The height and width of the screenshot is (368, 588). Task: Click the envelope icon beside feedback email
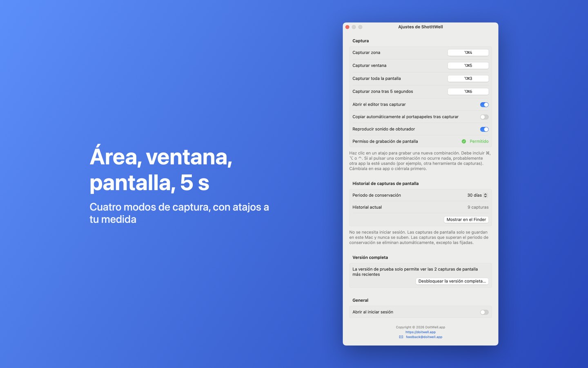click(401, 337)
